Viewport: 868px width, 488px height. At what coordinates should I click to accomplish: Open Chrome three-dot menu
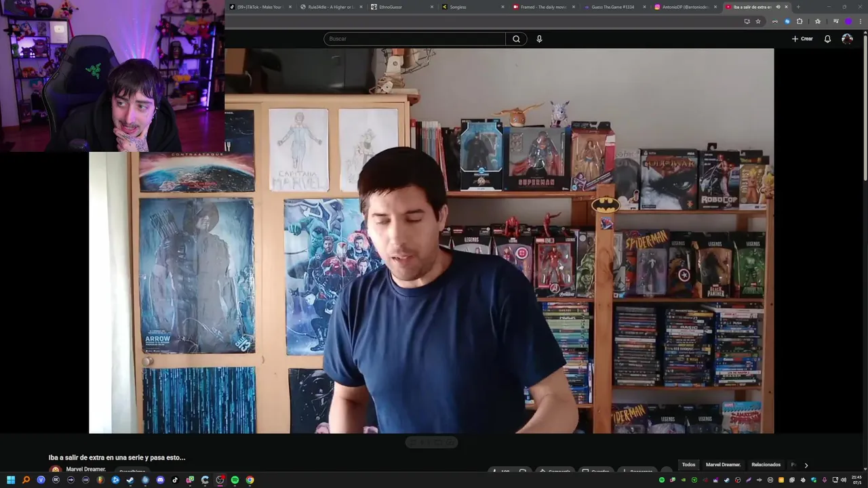(x=861, y=21)
